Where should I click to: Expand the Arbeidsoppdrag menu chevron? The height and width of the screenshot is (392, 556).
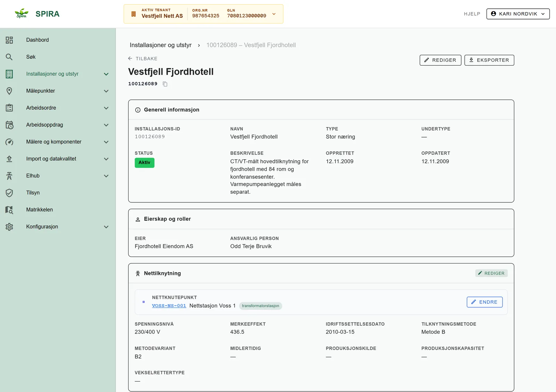pyautogui.click(x=106, y=125)
